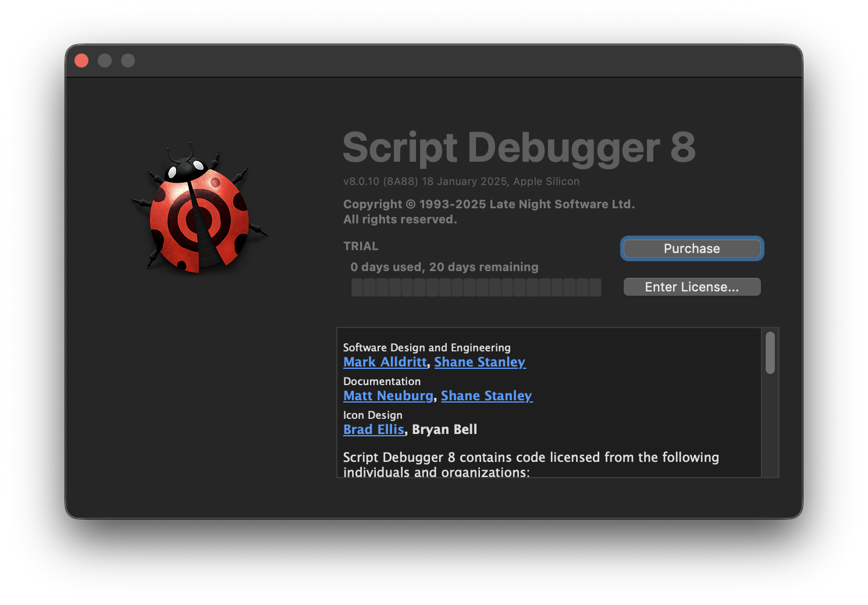Click the Late Night Software copyright text
The image size is (868, 605).
pos(488,204)
